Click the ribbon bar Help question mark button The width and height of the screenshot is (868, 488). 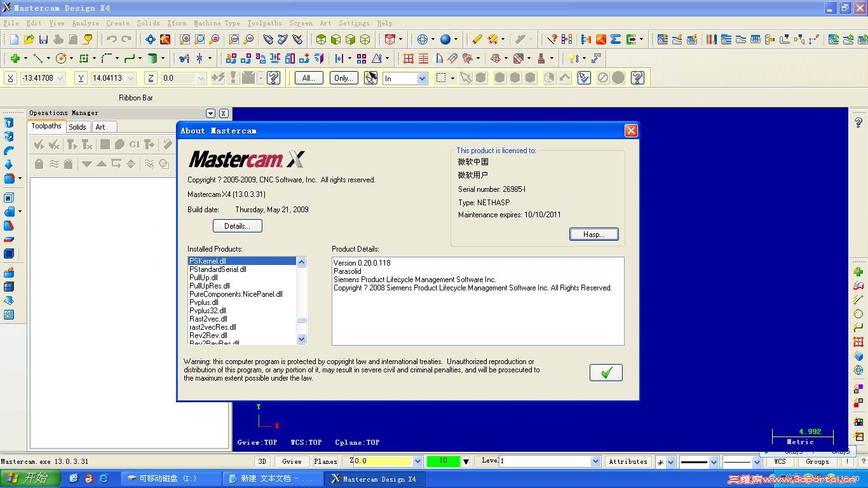pos(274,78)
